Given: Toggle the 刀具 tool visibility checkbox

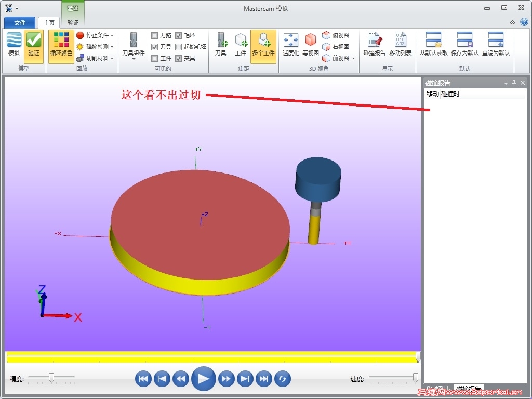Looking at the screenshot, I should [x=154, y=47].
